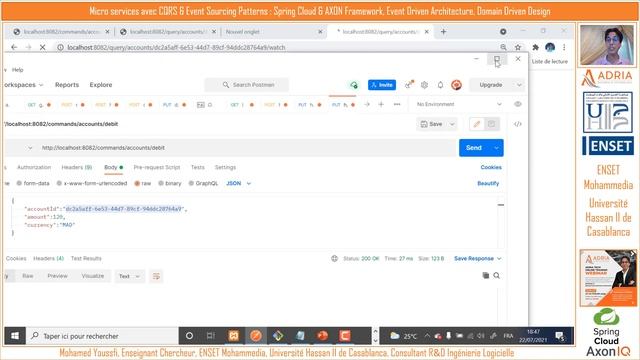Click the sync status cloud icon
The height and width of the screenshot is (360, 640).
pyautogui.click(x=354, y=85)
